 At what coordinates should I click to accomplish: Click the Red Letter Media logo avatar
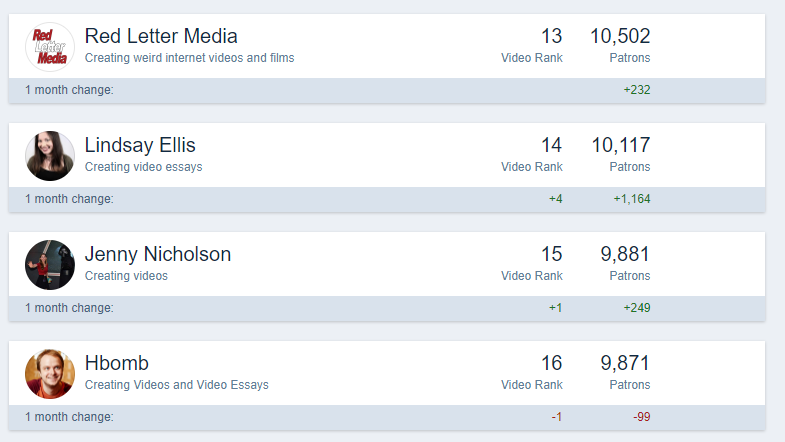tap(50, 47)
